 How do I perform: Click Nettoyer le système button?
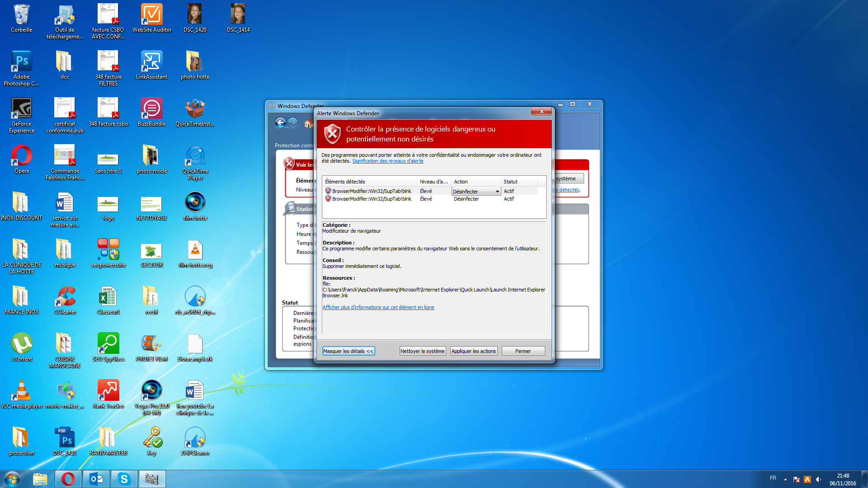click(x=422, y=351)
